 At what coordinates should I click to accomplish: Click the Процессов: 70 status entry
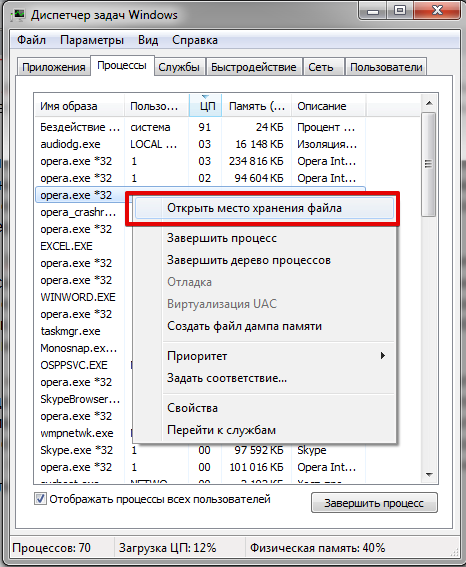pyautogui.click(x=51, y=548)
